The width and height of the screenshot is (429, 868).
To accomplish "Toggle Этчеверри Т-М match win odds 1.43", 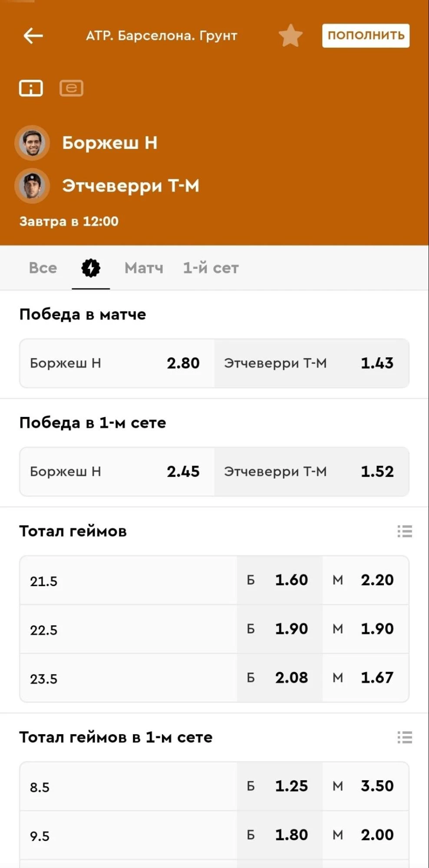I will coord(311,364).
